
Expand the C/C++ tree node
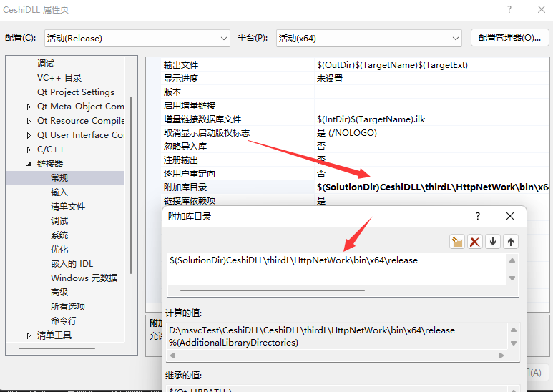tap(29, 150)
